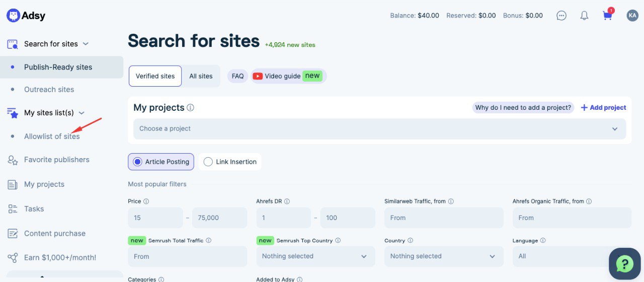644x282 pixels.
Task: Click the Add project link
Action: tap(603, 108)
